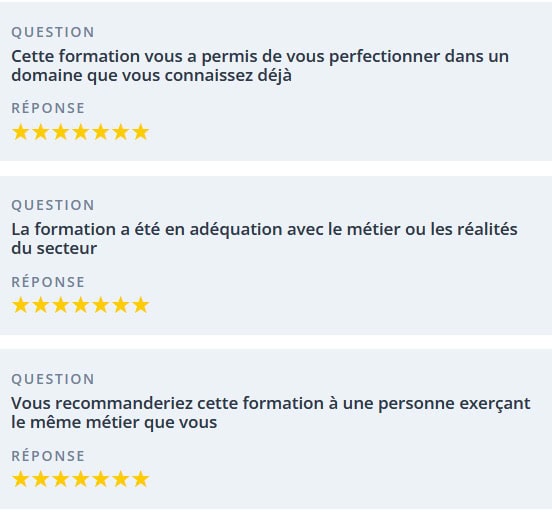This screenshot has height=512, width=552.
Task: Click the RÉPONSE label in third card
Action: 48,456
